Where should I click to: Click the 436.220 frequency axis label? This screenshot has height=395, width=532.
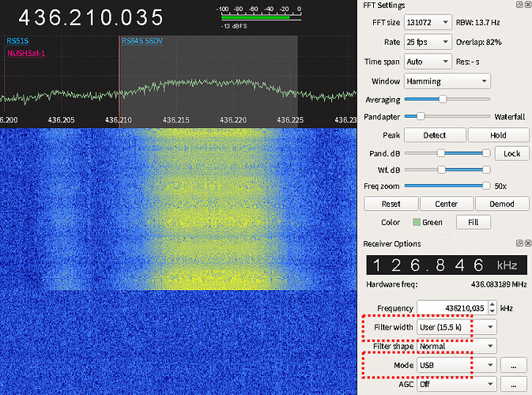233,120
